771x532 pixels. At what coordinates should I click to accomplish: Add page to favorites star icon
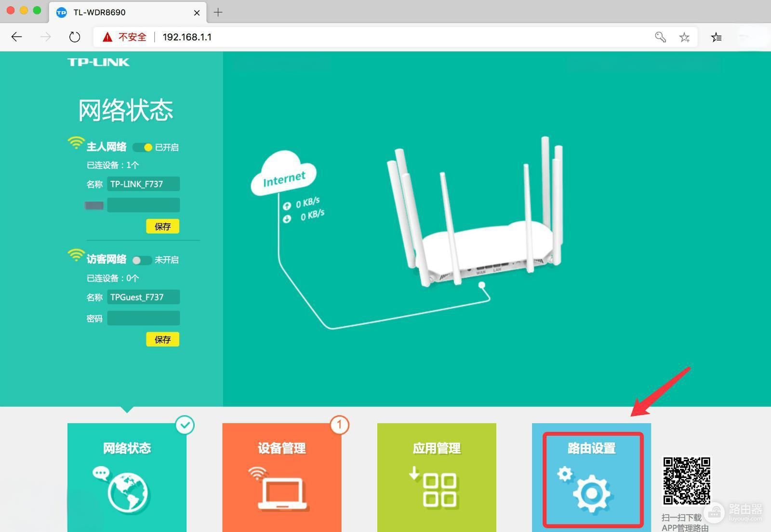(x=684, y=37)
